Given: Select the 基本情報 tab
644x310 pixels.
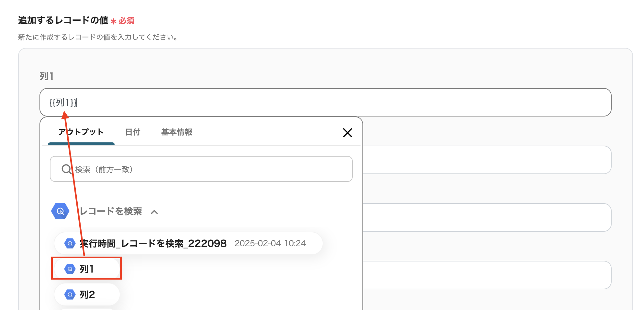Looking at the screenshot, I should (177, 132).
